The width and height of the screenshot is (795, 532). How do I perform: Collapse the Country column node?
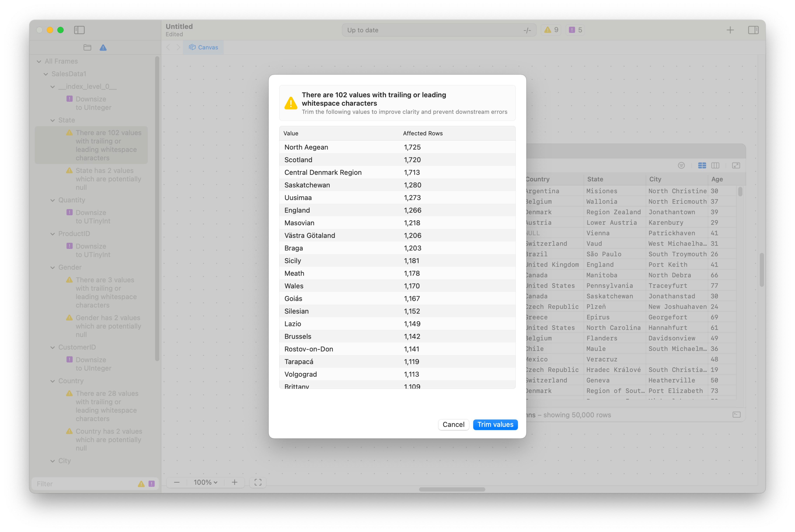click(x=53, y=381)
